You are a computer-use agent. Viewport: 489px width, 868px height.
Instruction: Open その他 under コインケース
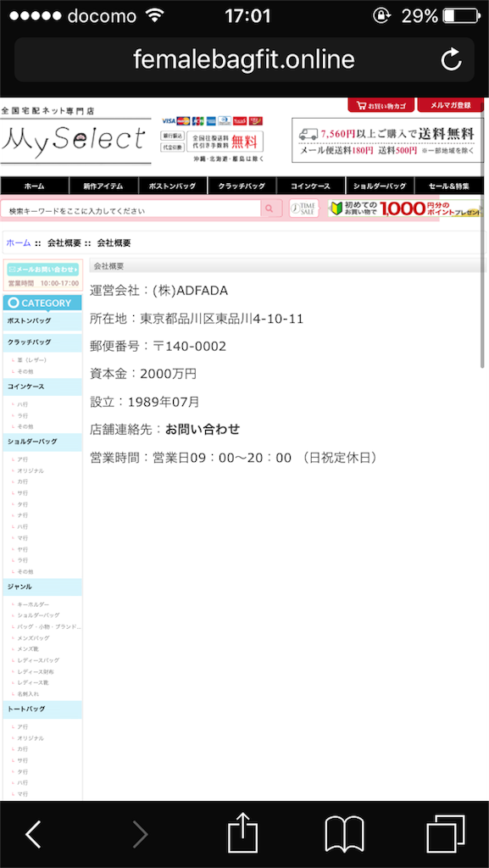pyautogui.click(x=25, y=426)
